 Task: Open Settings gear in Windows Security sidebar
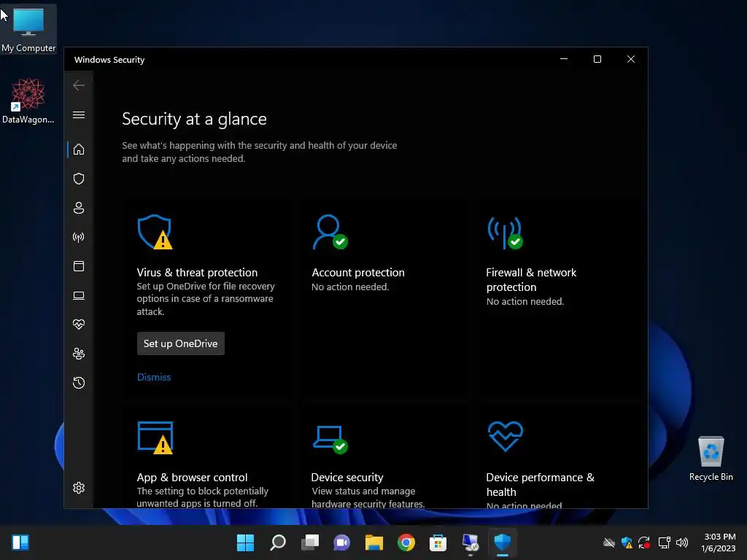(79, 488)
